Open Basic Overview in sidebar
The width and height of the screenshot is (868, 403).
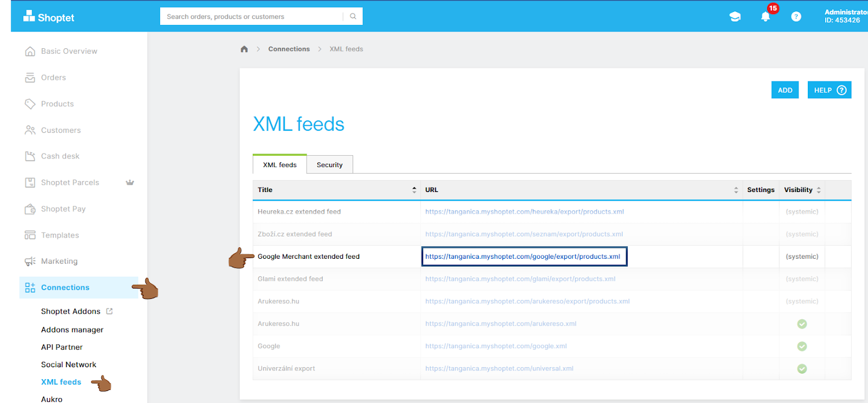(x=69, y=51)
